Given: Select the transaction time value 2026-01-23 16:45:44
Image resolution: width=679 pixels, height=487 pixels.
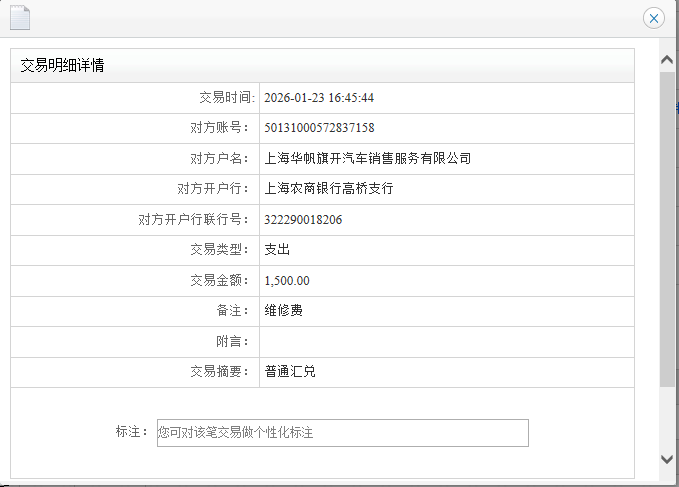Looking at the screenshot, I should pyautogui.click(x=319, y=98).
